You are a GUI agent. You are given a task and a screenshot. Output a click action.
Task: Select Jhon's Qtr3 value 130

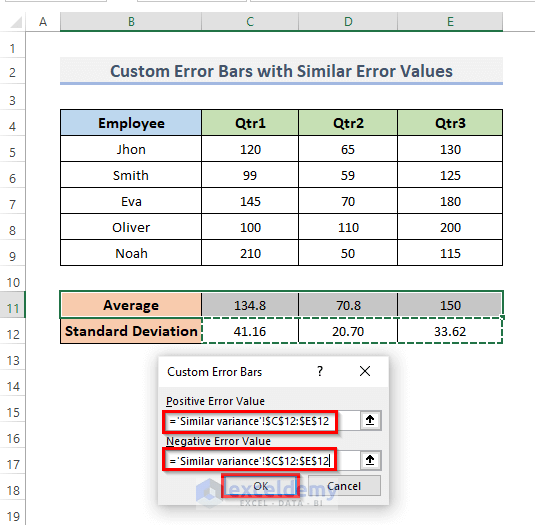click(x=450, y=149)
